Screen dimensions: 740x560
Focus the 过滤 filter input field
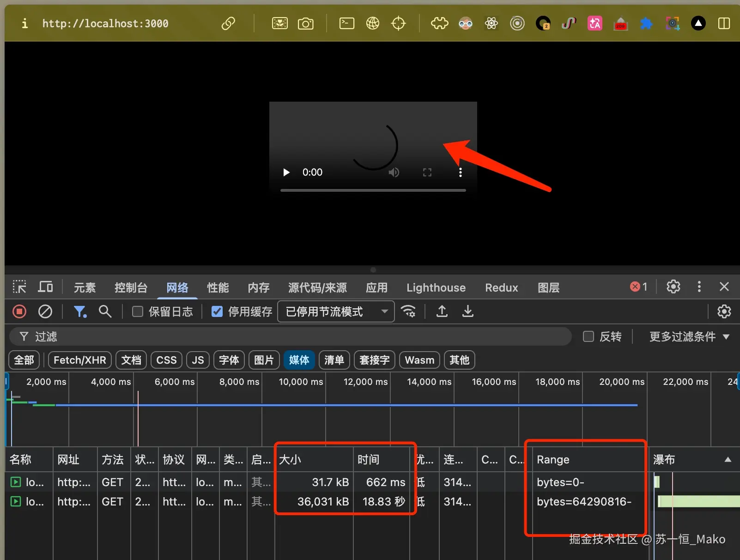click(291, 336)
